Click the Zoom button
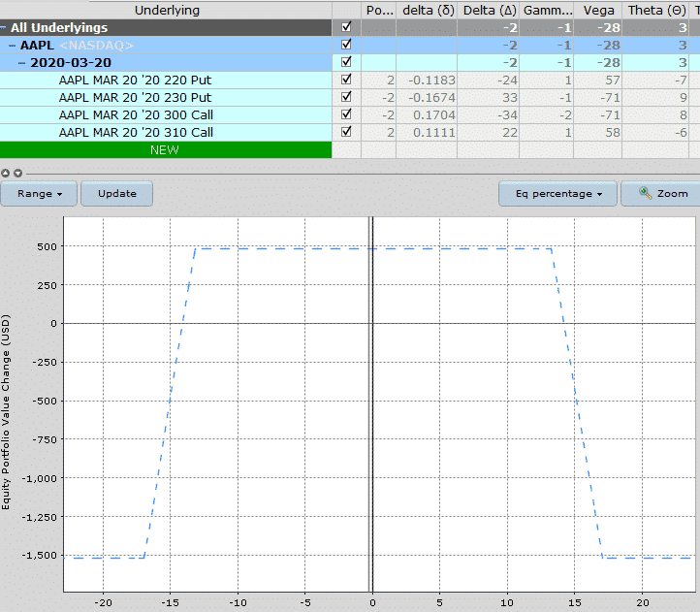 (660, 194)
